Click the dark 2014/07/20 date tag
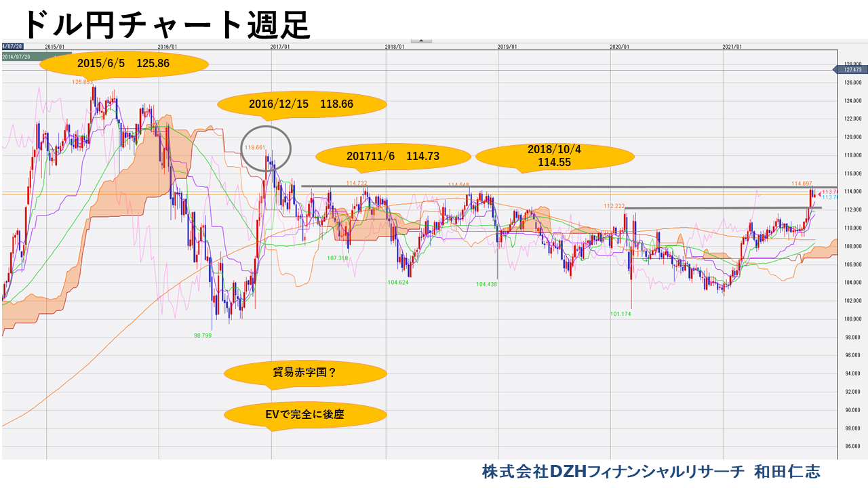Screen dimensions: 868x488 12,45
